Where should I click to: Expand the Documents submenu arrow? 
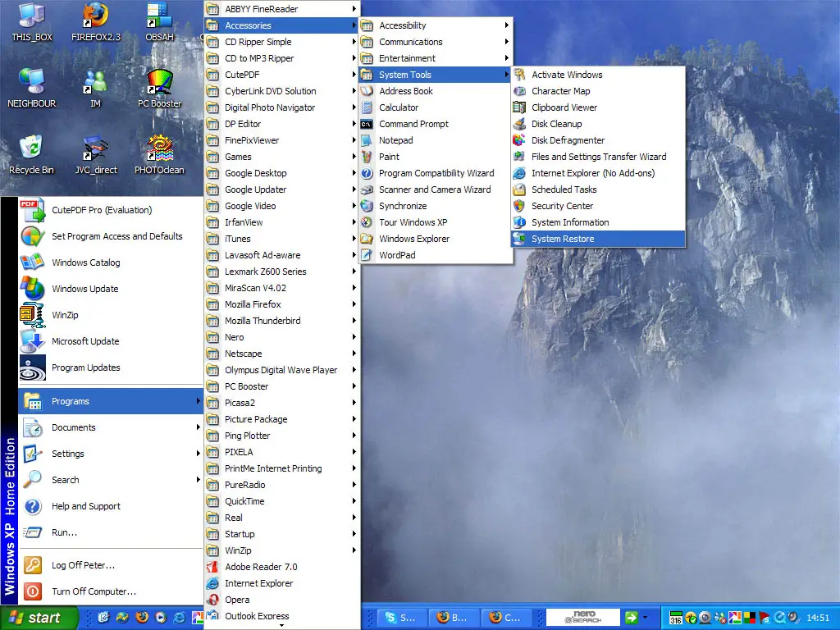[x=199, y=427]
